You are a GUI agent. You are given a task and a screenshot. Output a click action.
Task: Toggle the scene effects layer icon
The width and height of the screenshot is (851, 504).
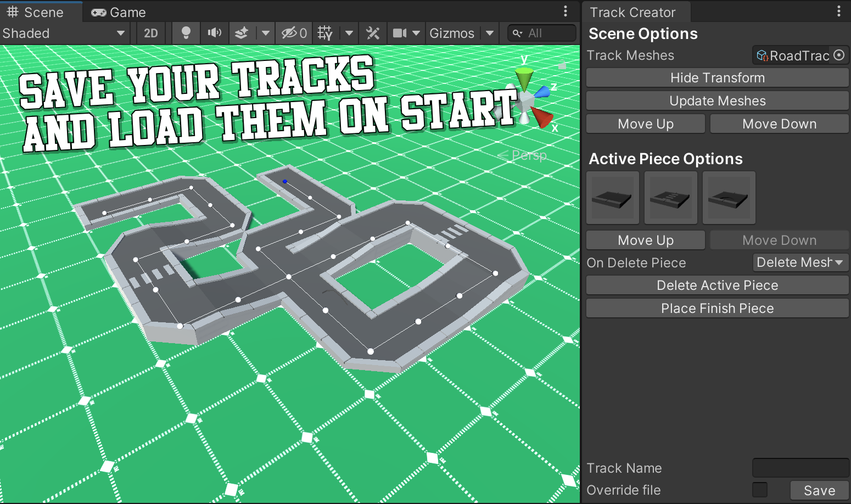coord(242,33)
